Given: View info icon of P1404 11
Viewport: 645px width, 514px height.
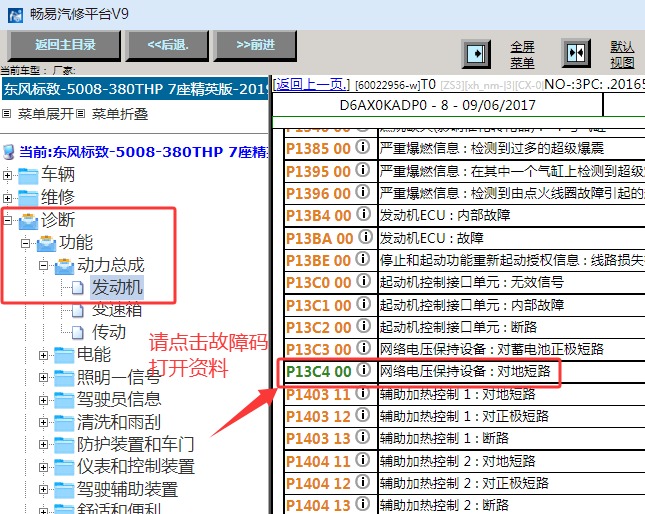Looking at the screenshot, I should coord(362,459).
